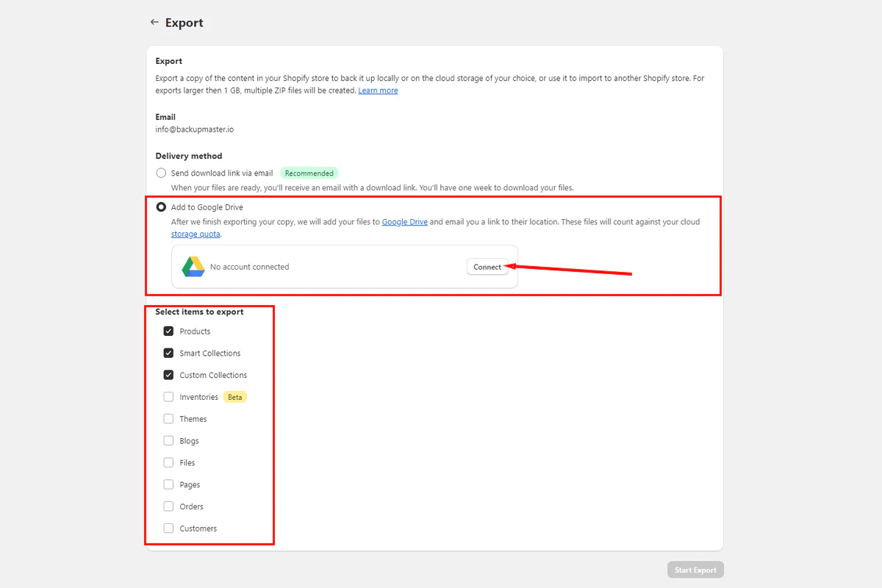Enable Customers in export selection
The width and height of the screenshot is (882, 588).
click(168, 528)
